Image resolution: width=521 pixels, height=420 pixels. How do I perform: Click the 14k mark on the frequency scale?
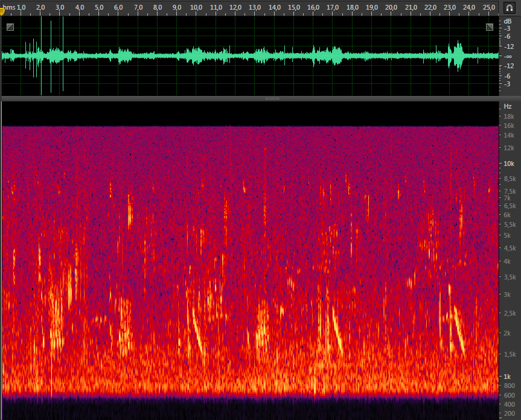pyautogui.click(x=509, y=135)
